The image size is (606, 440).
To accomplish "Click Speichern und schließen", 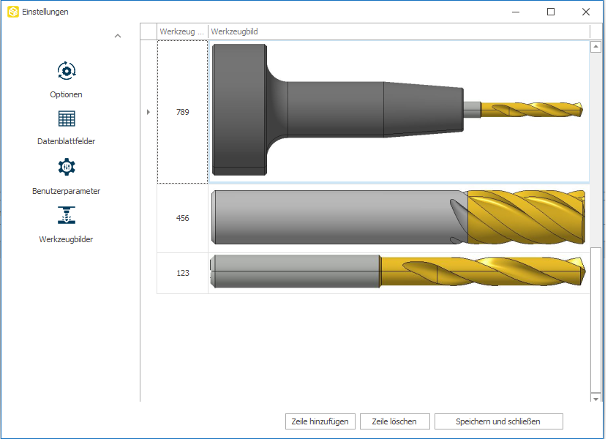I will click(498, 421).
